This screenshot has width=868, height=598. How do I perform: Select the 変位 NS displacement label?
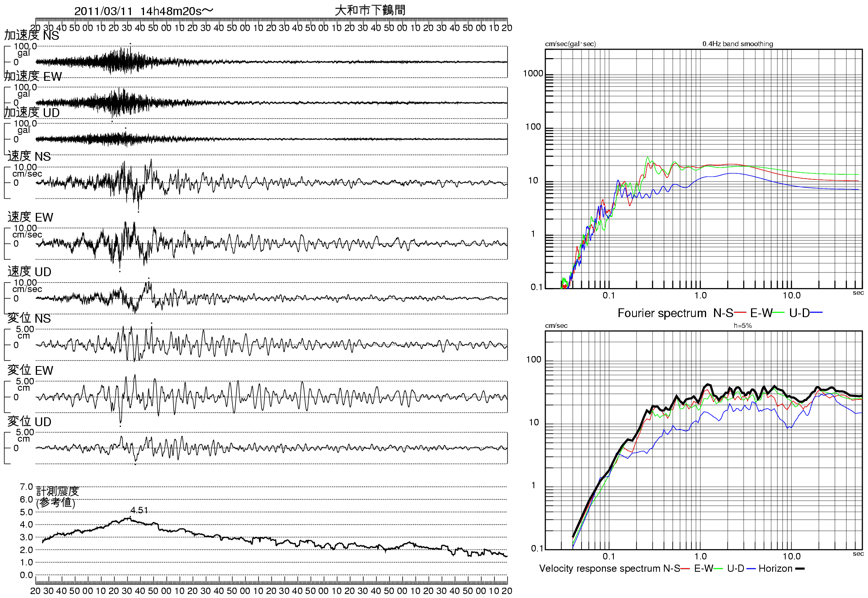pyautogui.click(x=29, y=318)
